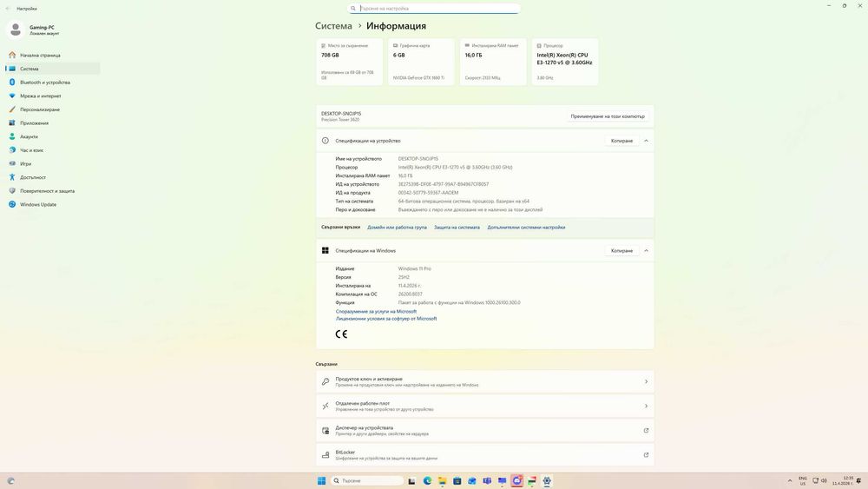Select the product ID 00342-50779 value
Viewport: 868px width, 489px height.
428,193
